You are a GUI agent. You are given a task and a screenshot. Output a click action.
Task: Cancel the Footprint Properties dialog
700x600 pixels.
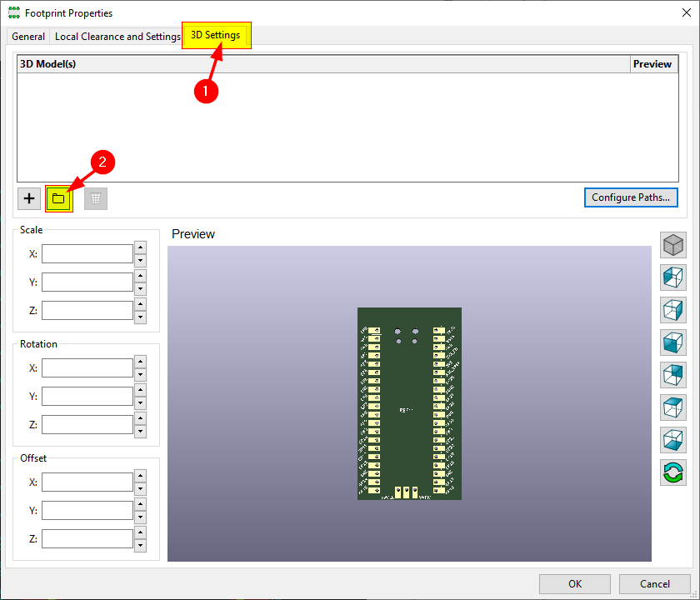655,584
